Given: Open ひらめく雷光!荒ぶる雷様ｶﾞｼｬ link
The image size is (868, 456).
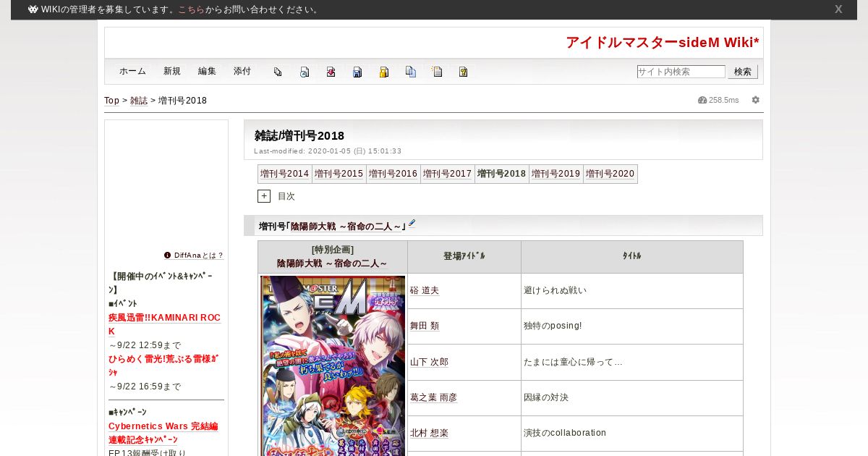Looking at the screenshot, I should pyautogui.click(x=163, y=365).
